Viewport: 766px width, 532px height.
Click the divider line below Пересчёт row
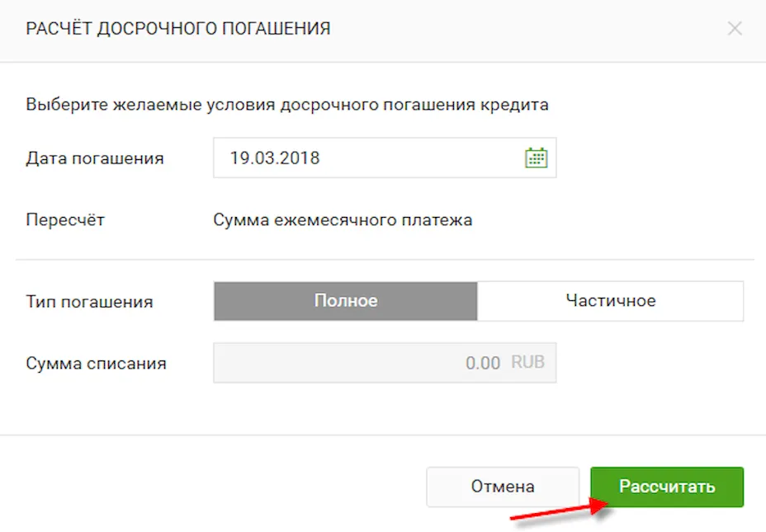pyautogui.click(x=384, y=260)
